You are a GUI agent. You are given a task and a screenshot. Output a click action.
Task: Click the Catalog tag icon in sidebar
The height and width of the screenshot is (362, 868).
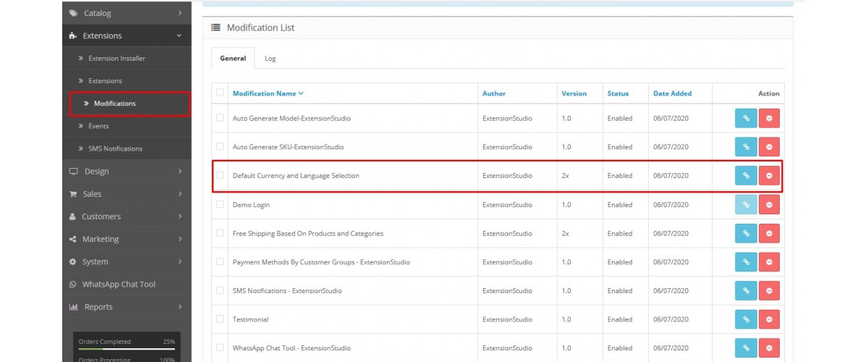[73, 13]
